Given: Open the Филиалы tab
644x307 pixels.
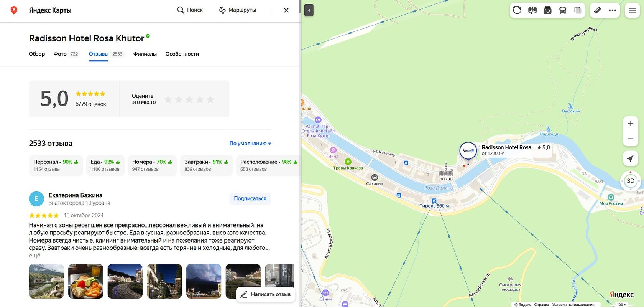Looking at the screenshot, I should [145, 54].
